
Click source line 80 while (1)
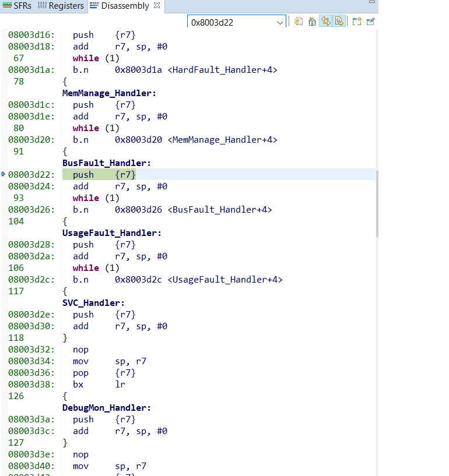[96, 128]
